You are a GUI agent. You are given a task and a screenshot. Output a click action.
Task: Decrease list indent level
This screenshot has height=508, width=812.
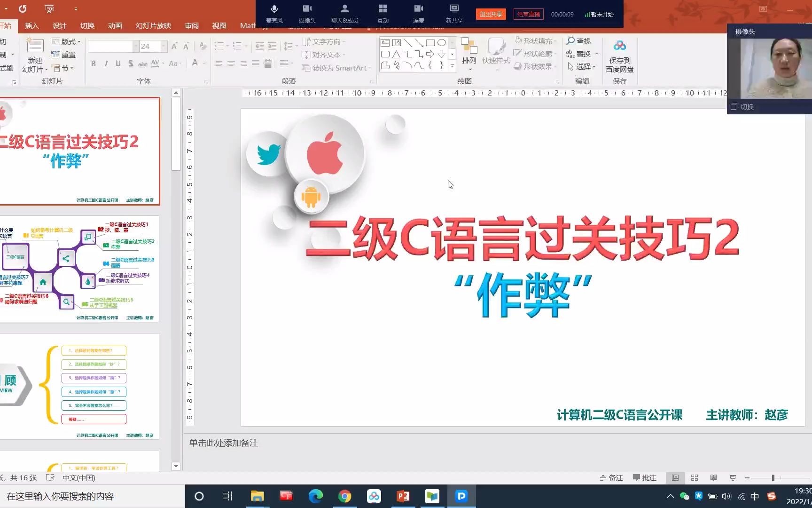[259, 46]
